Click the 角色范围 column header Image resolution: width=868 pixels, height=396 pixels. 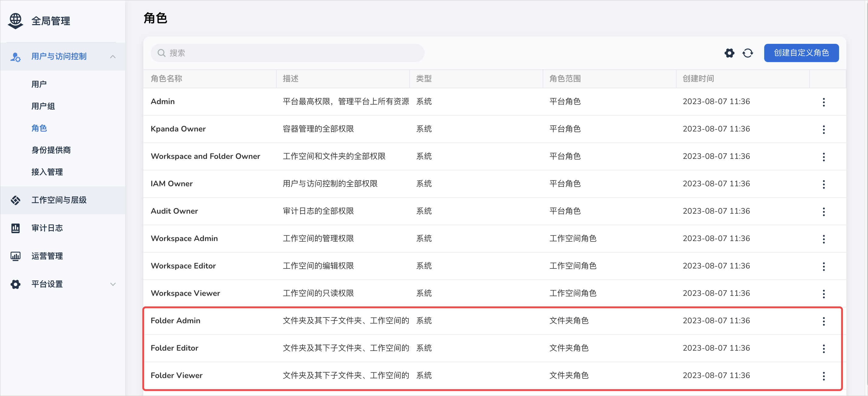click(x=565, y=79)
